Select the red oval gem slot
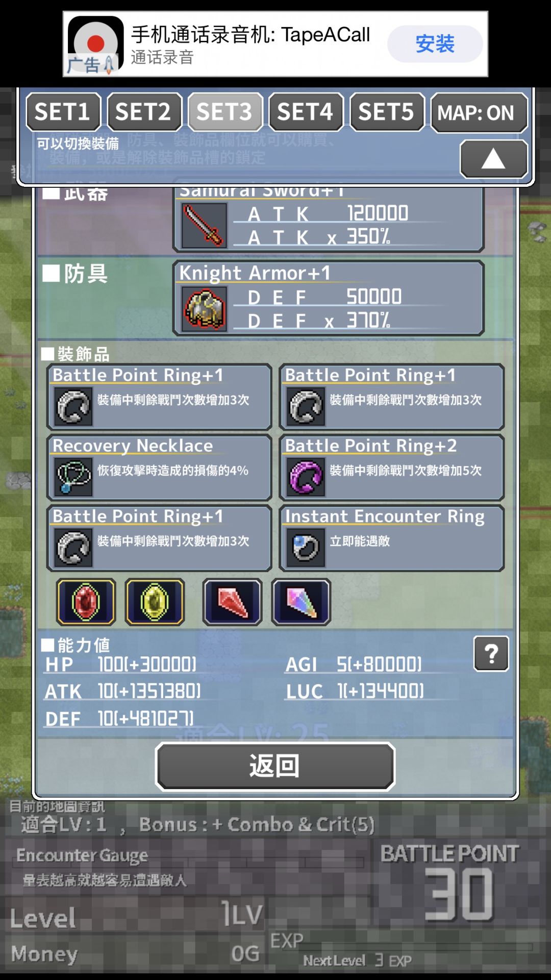The width and height of the screenshot is (551, 980). 86,602
